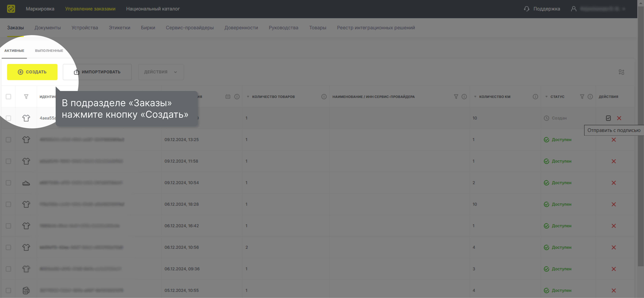Open the status column filter icon
The width and height of the screenshot is (644, 298).
click(x=582, y=97)
